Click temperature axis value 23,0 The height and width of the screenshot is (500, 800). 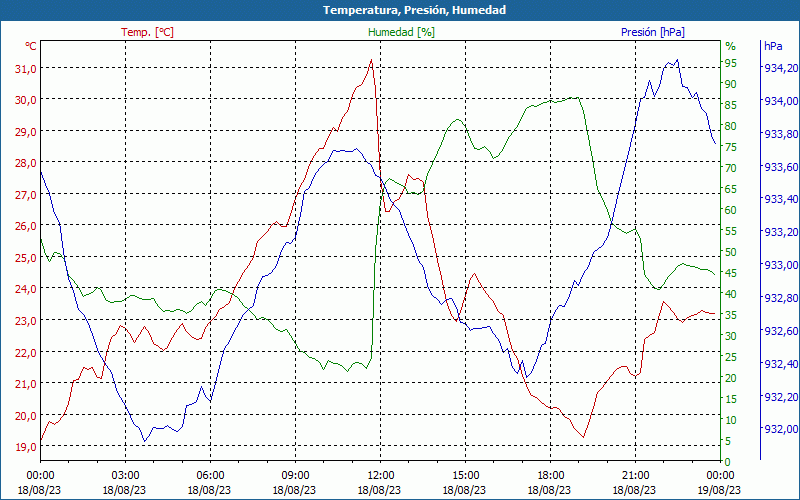click(26, 321)
